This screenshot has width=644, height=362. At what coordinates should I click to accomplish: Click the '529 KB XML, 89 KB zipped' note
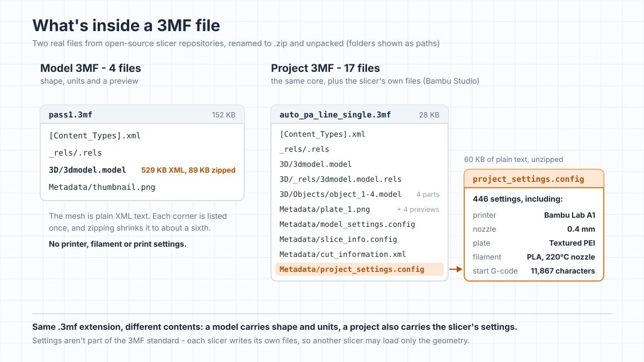[x=188, y=170]
